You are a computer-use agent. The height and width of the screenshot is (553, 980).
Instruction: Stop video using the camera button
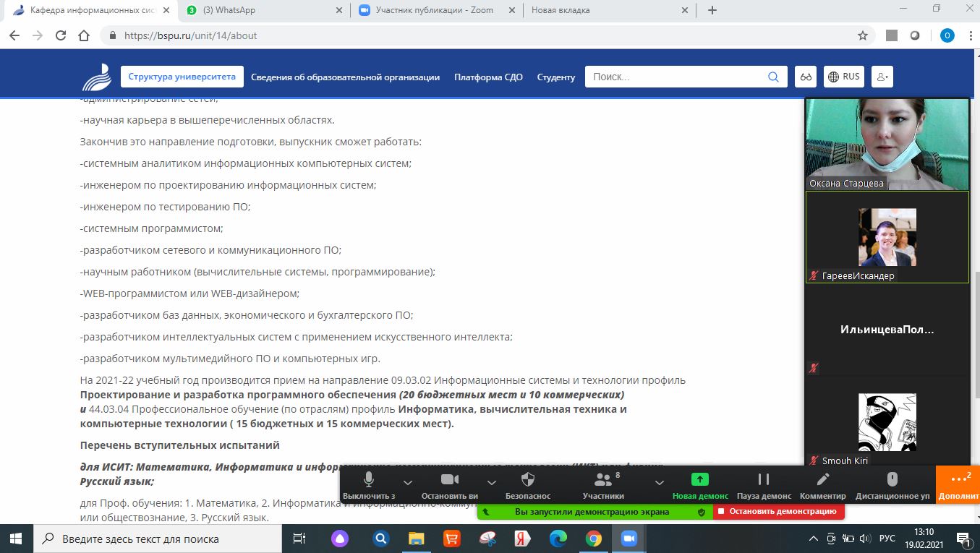(450, 480)
